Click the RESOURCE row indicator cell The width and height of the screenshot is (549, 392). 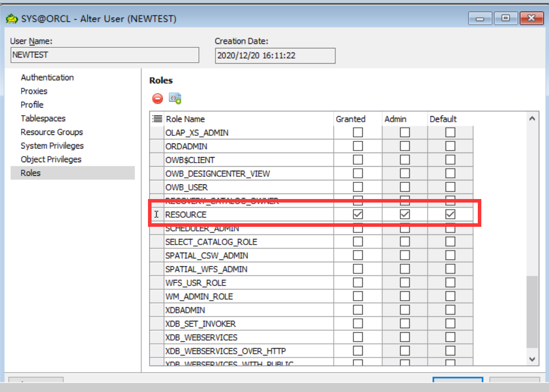coord(157,214)
